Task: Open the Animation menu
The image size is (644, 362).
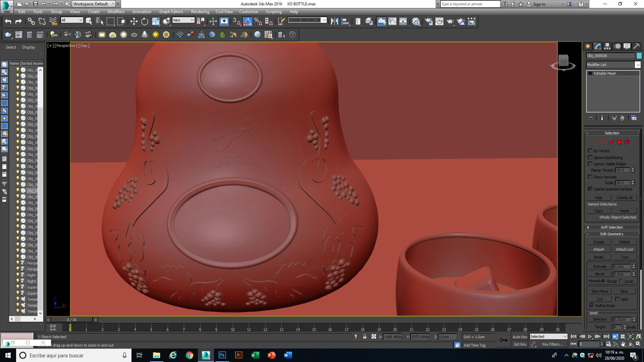Action: click(x=142, y=12)
